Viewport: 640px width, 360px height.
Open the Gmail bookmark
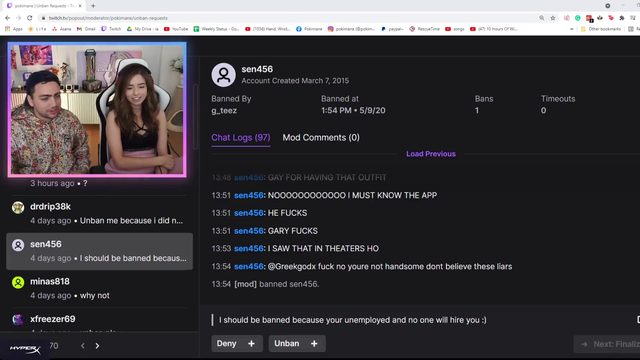tap(86, 29)
